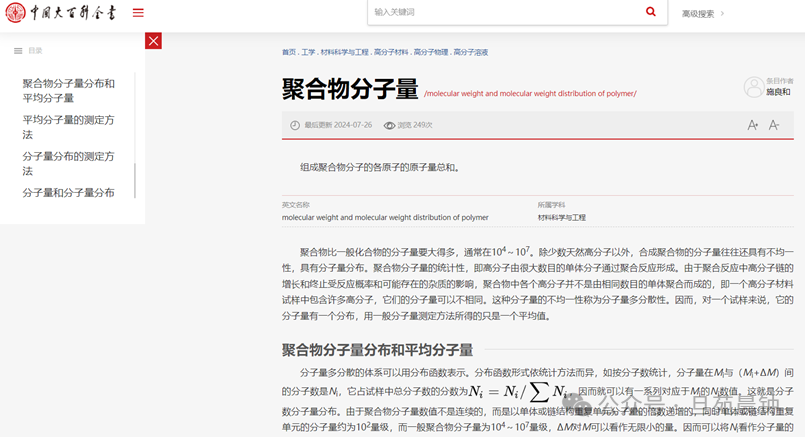The height and width of the screenshot is (437, 805).
Task: Open 工学 breadcrumb link
Action: [308, 52]
